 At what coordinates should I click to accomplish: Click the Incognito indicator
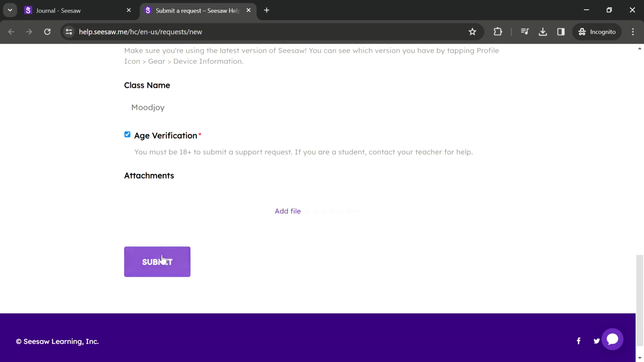coord(597,32)
